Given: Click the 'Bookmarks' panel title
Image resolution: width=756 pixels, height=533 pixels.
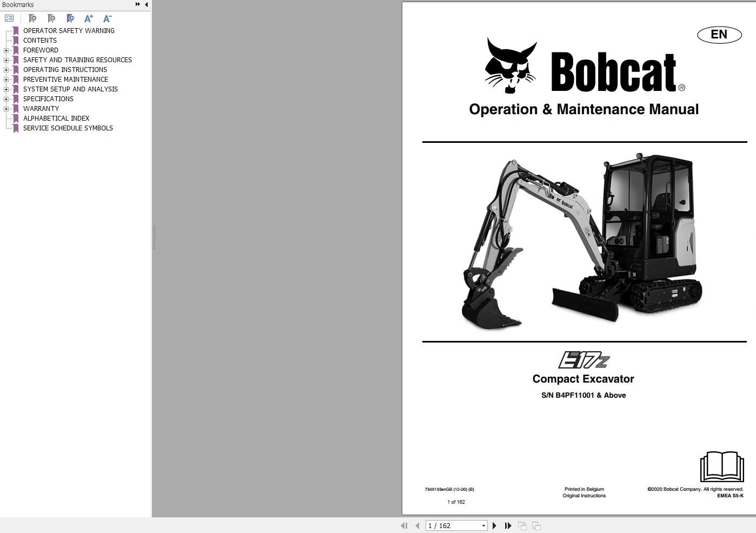Looking at the screenshot, I should [x=18, y=4].
